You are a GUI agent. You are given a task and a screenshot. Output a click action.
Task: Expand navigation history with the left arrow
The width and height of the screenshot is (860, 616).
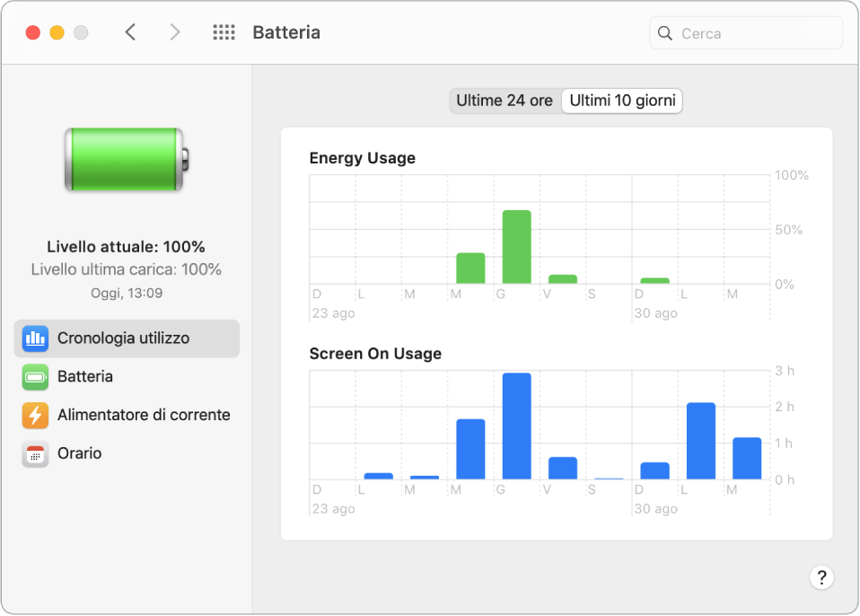coord(130,31)
